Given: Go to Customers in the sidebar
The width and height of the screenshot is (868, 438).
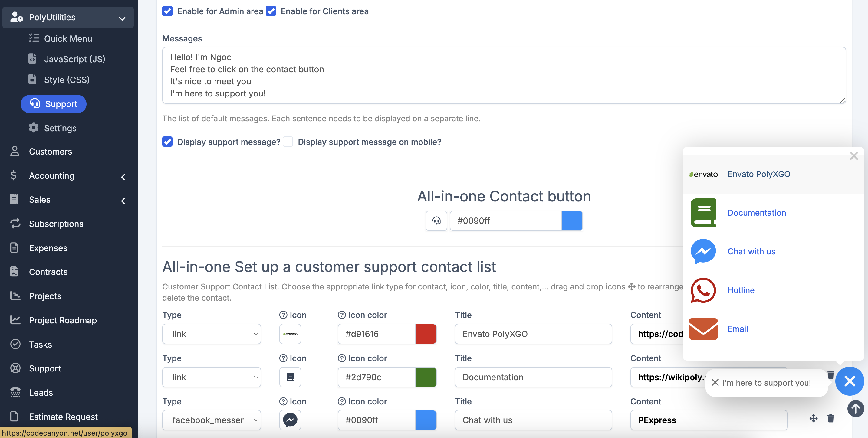Looking at the screenshot, I should pyautogui.click(x=50, y=152).
